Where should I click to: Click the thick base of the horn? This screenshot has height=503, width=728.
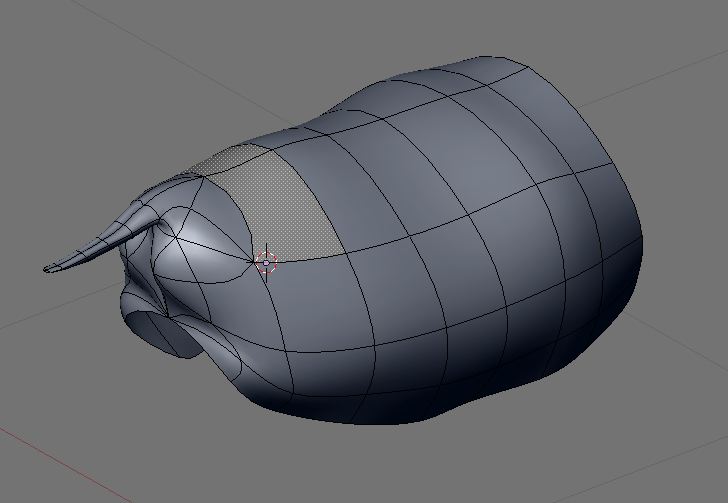(144, 218)
